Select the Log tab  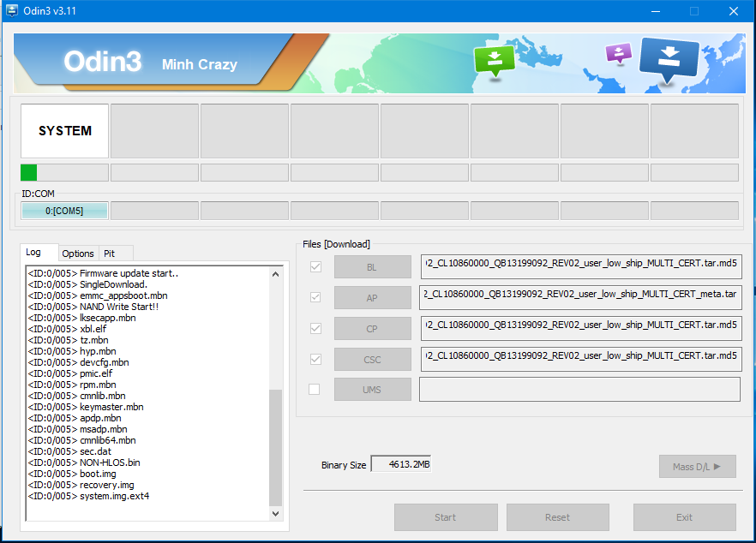point(33,253)
